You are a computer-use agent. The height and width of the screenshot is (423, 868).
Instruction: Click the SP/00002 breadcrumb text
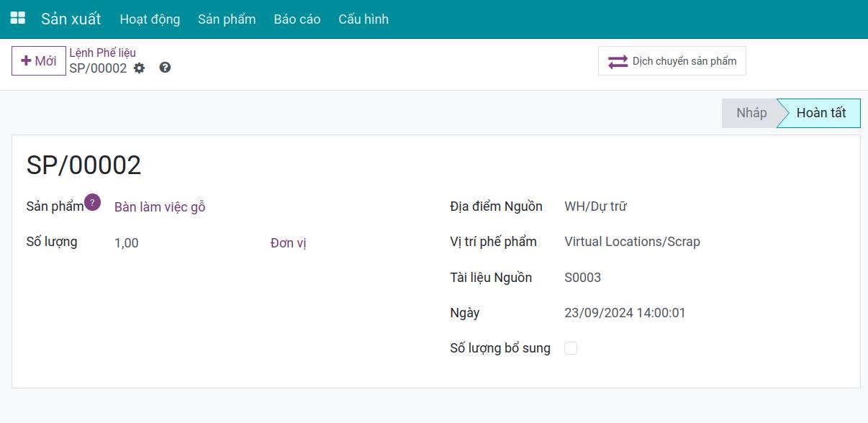coord(98,68)
